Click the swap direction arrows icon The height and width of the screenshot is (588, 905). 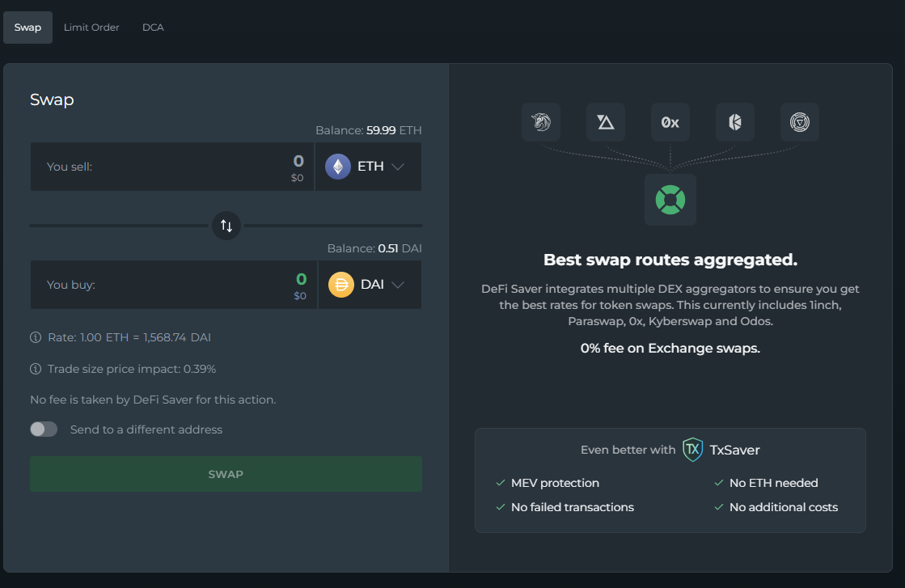pos(226,226)
